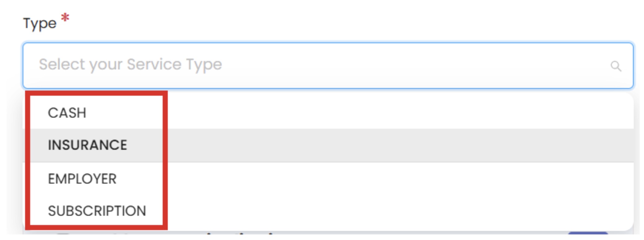Click the purple button below the dropdown
This screenshot has height=240, width=644.
588,234
